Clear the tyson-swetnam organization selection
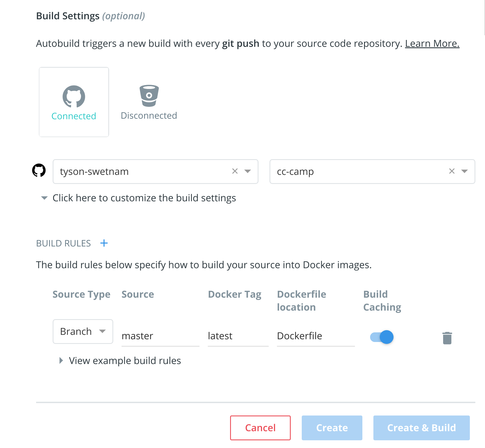This screenshot has height=448, width=485. (235, 171)
